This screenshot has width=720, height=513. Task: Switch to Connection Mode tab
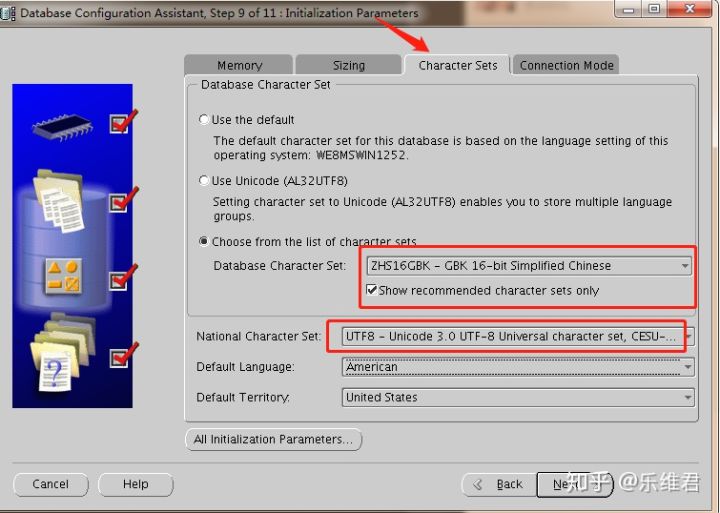(566, 65)
